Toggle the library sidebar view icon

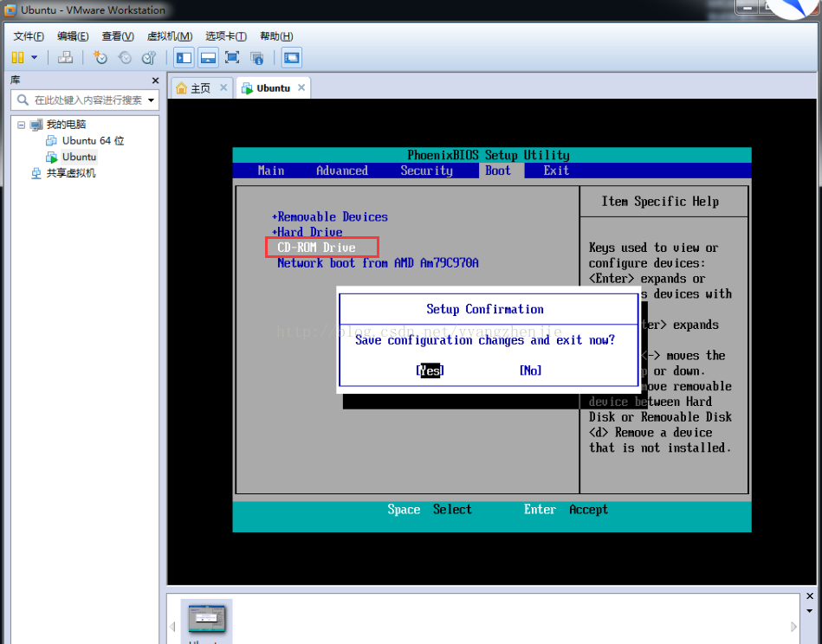click(x=184, y=58)
